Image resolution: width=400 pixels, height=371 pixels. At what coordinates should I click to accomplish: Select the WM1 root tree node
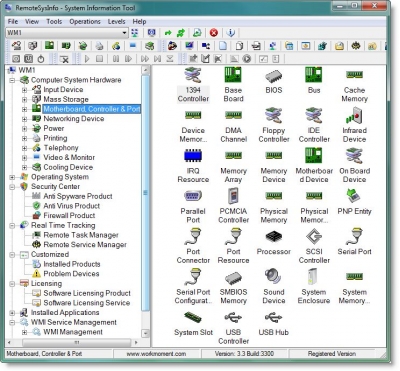(27, 70)
